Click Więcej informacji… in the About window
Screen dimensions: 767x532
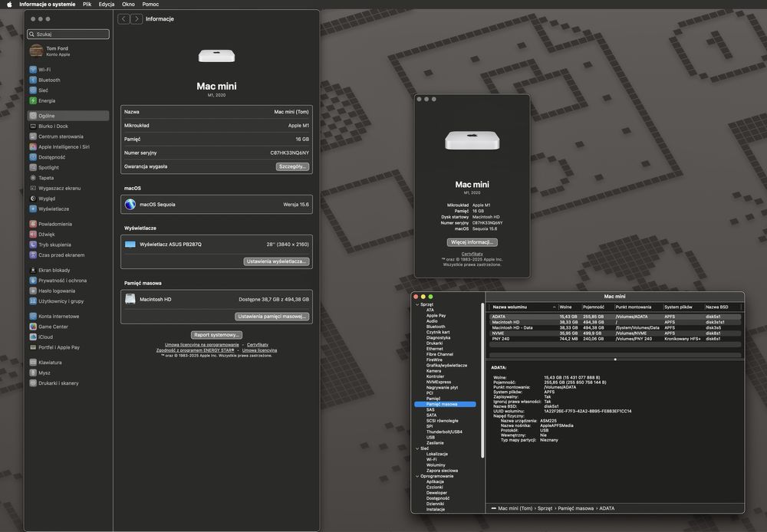click(472, 242)
